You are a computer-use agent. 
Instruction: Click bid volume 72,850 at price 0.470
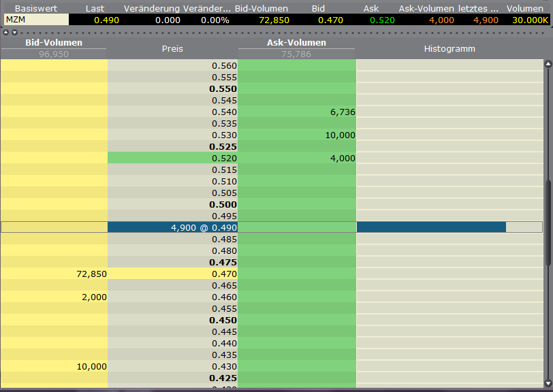(54, 274)
